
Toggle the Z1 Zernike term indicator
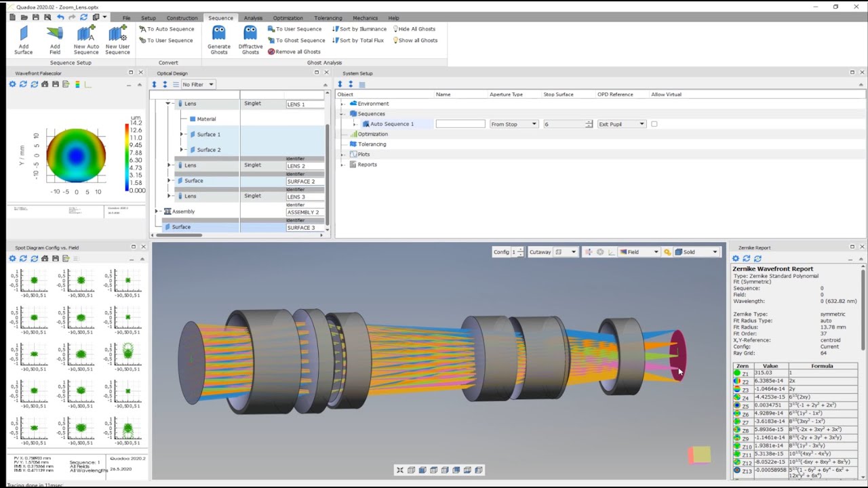[x=737, y=373]
